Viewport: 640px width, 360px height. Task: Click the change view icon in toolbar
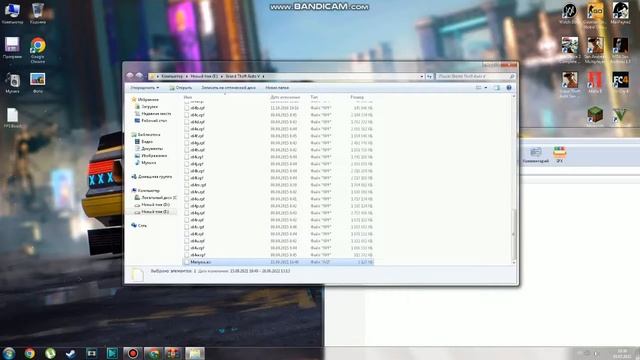tap(479, 88)
